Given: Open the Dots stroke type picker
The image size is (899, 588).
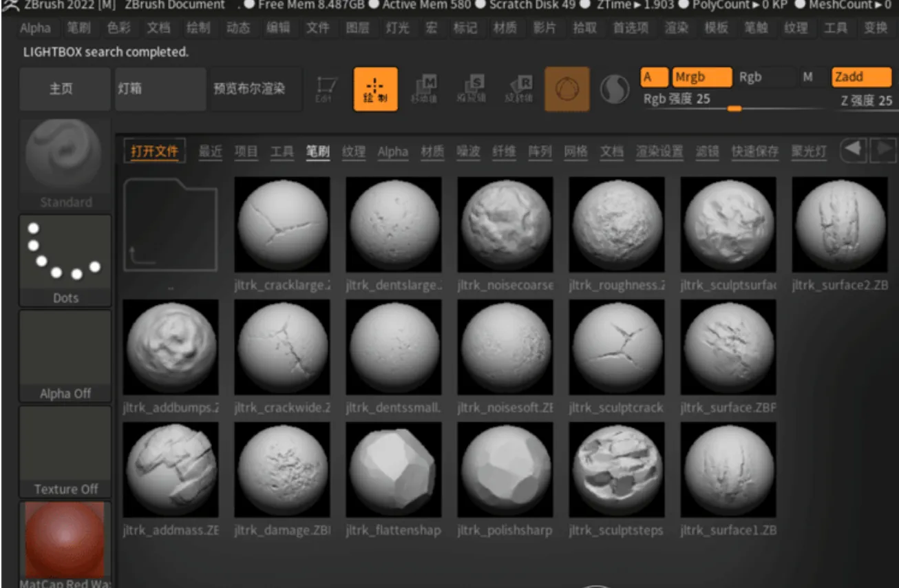Looking at the screenshot, I should pos(65,260).
